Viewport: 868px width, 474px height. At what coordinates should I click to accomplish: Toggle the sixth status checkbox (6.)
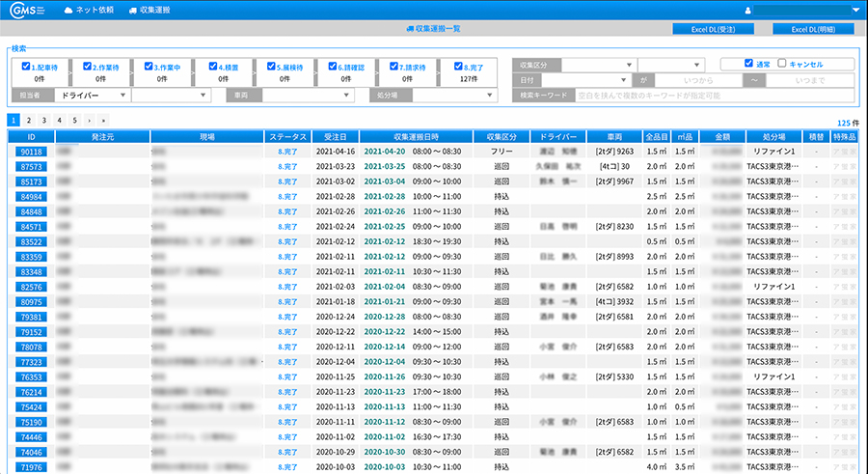332,66
